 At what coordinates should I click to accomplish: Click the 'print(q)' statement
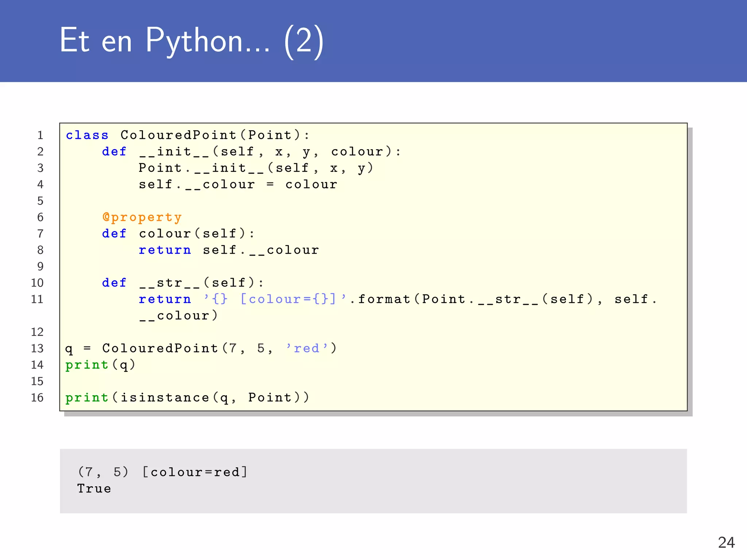point(101,365)
